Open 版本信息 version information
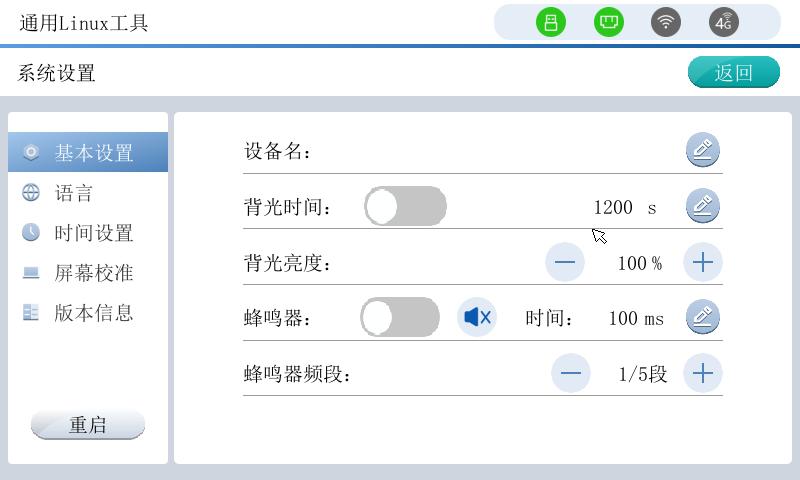The height and width of the screenshot is (480, 800). coord(93,313)
